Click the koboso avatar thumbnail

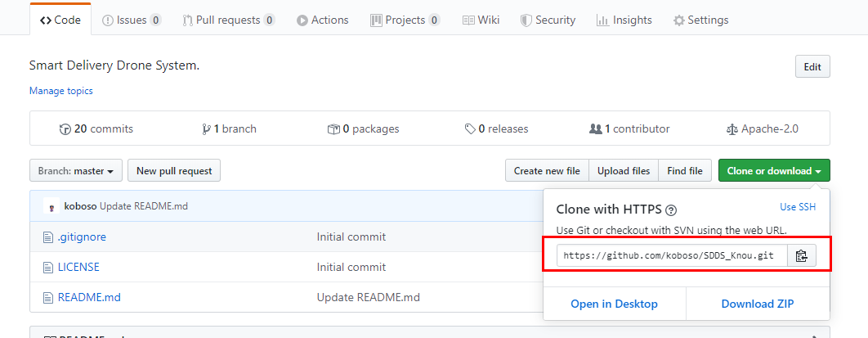pyautogui.click(x=51, y=206)
